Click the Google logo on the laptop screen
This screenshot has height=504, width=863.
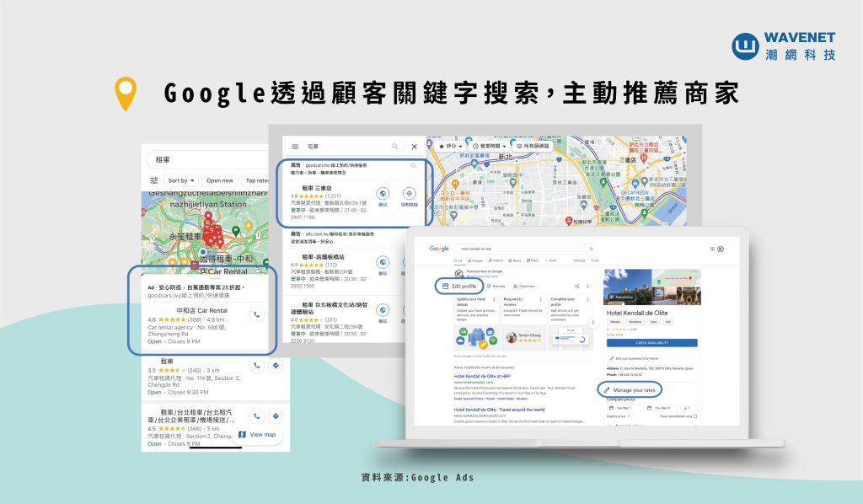pyautogui.click(x=438, y=249)
